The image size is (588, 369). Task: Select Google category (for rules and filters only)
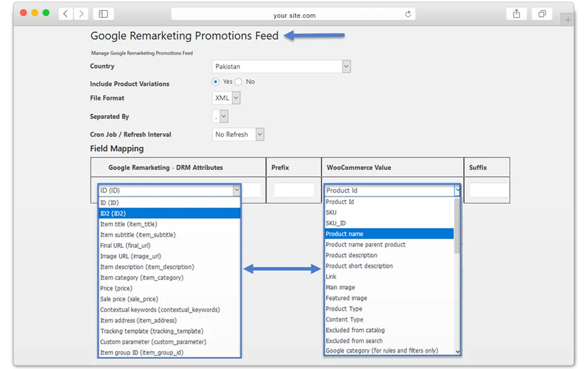pos(389,351)
